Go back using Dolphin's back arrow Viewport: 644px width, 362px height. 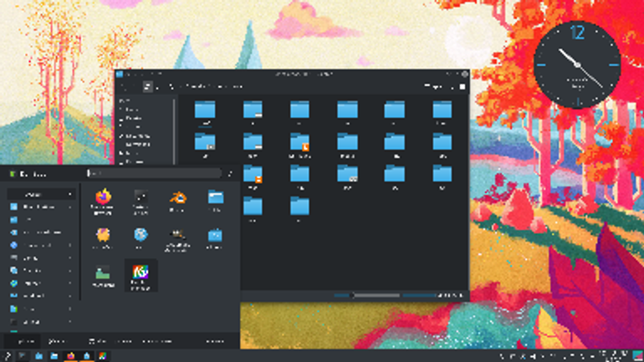click(124, 87)
